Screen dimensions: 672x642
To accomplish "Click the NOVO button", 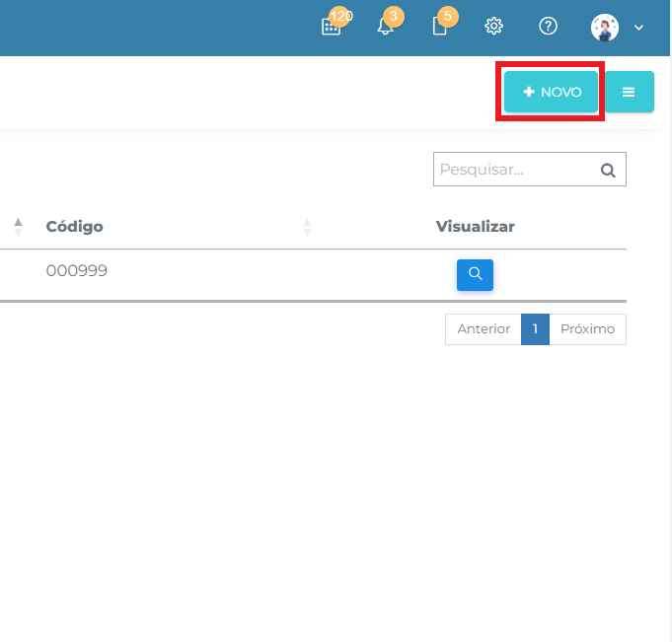I will pyautogui.click(x=551, y=92).
